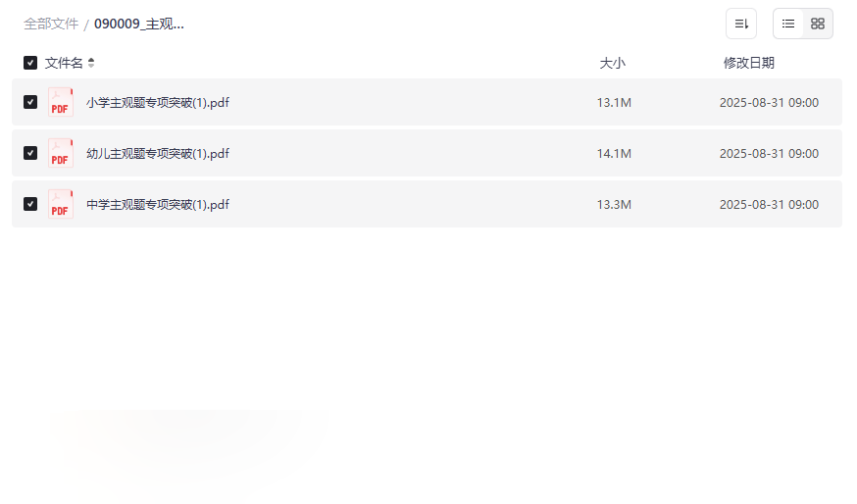Switch to list view icon
This screenshot has height=504, width=857.
click(x=788, y=24)
